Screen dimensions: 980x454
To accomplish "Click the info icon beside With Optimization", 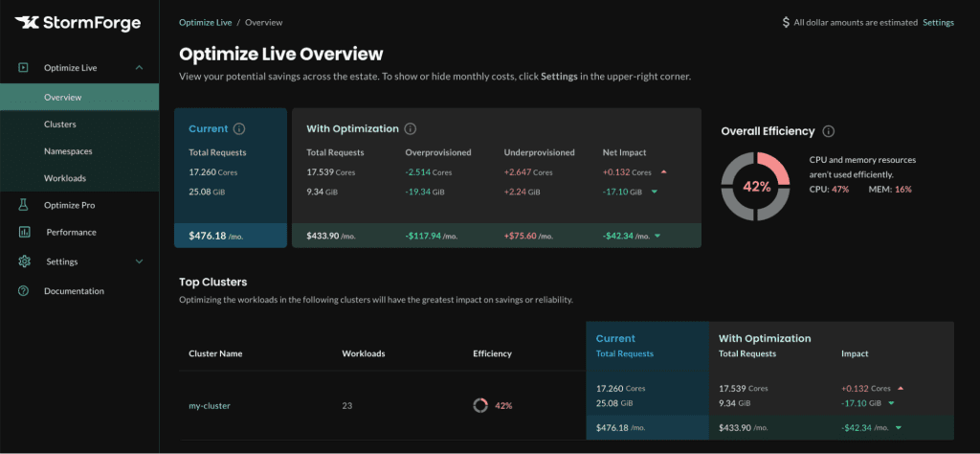I will (x=410, y=128).
